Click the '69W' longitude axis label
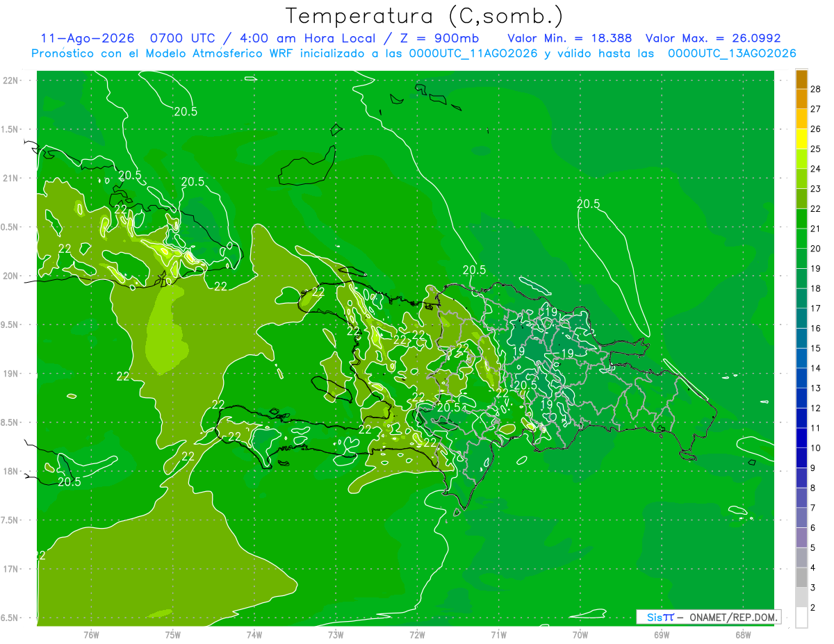This screenshot has height=644, width=834. (x=662, y=635)
